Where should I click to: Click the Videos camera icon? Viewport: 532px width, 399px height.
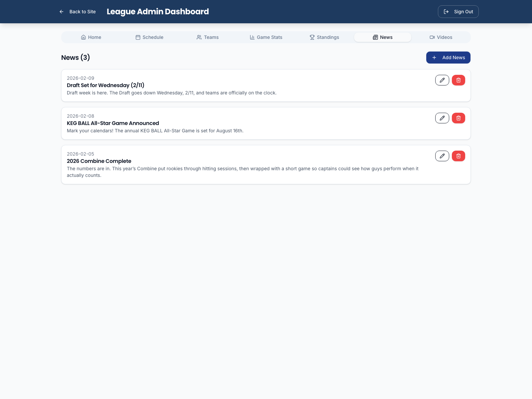[432, 37]
